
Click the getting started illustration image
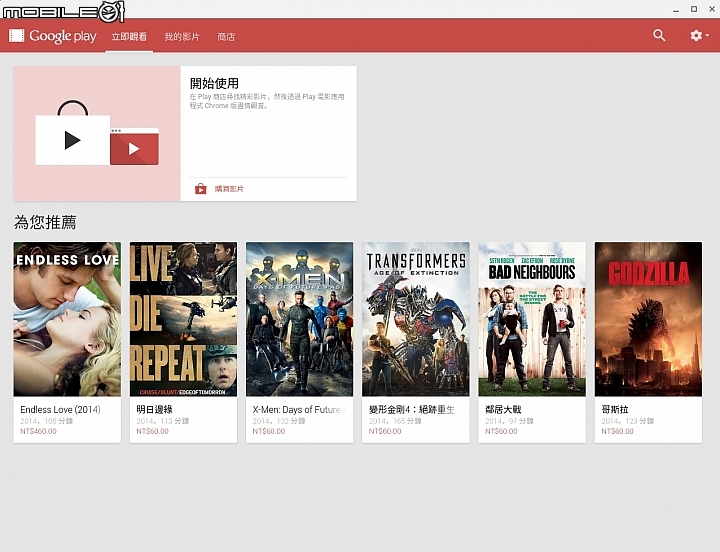click(97, 133)
